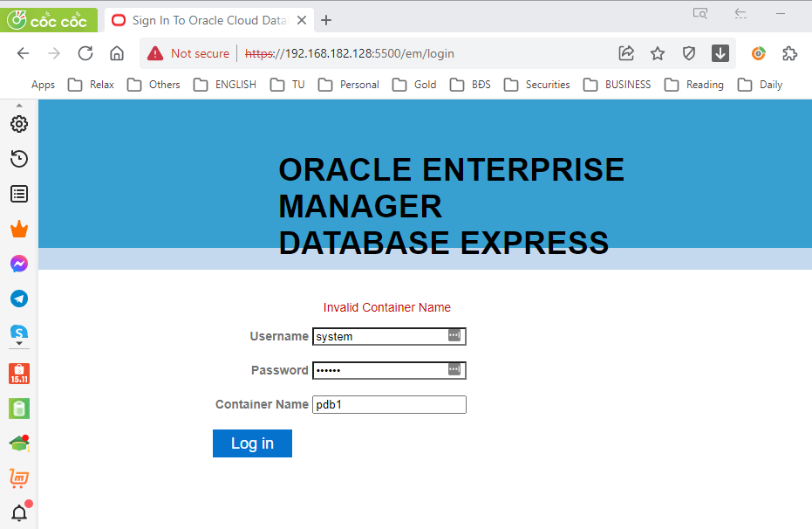Open the ad-block shield icon
Screen dimensions: 812x529
(x=689, y=53)
